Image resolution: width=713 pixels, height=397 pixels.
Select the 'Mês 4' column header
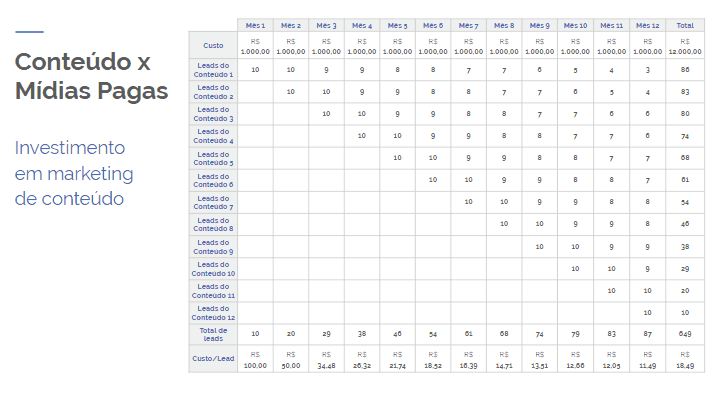362,25
